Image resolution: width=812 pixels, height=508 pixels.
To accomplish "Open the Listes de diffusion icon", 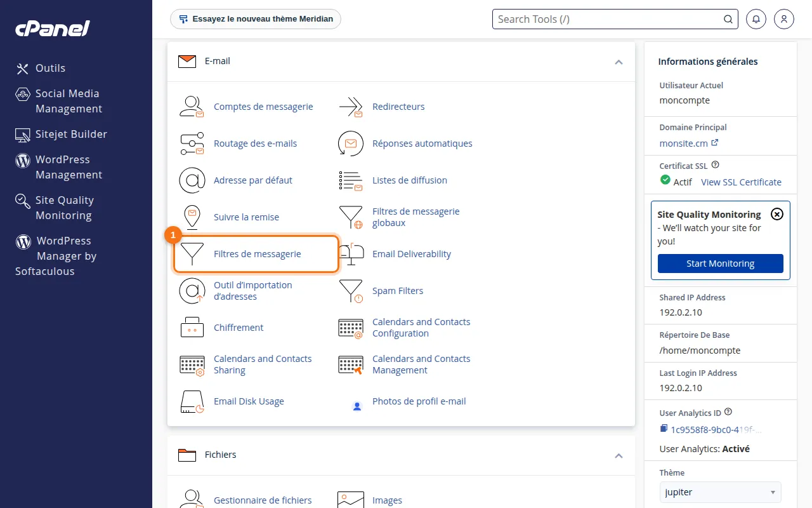I will (351, 180).
